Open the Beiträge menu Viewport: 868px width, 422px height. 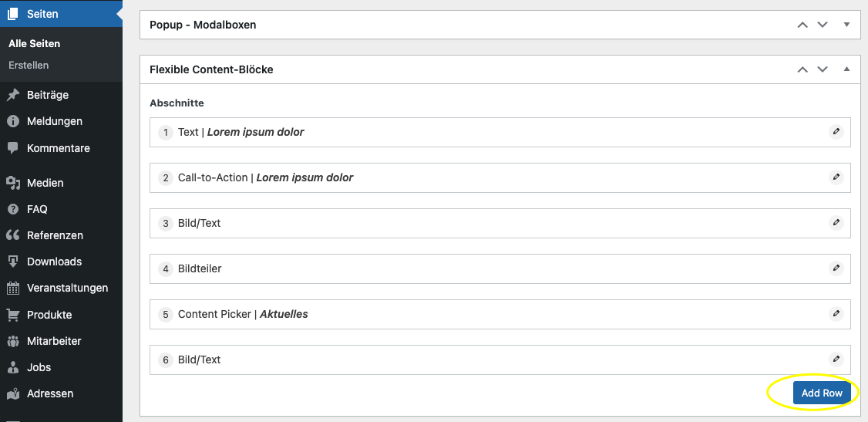47,95
